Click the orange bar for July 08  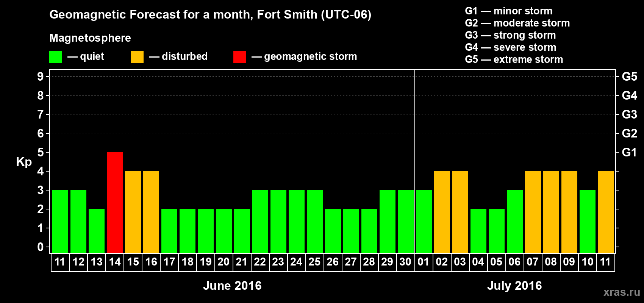click(x=551, y=212)
